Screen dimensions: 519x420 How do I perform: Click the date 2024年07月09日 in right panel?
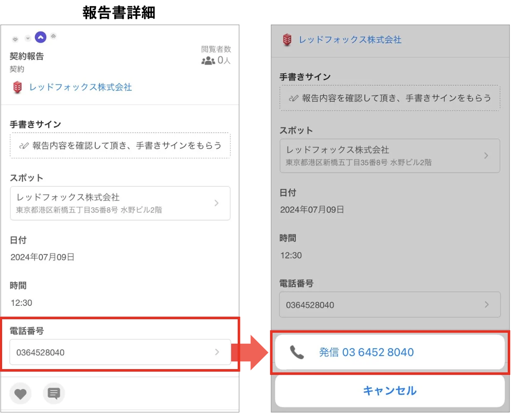tap(312, 210)
